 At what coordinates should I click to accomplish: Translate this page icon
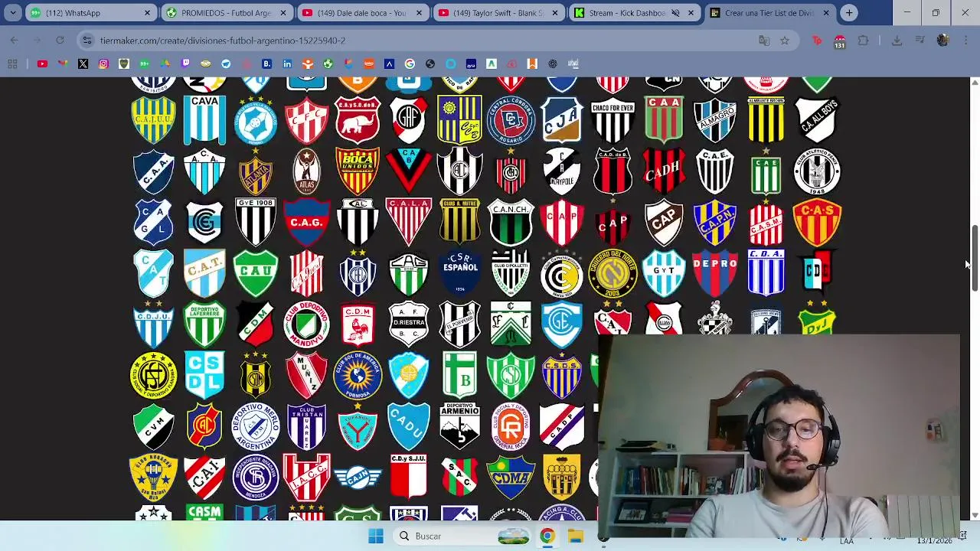point(764,40)
